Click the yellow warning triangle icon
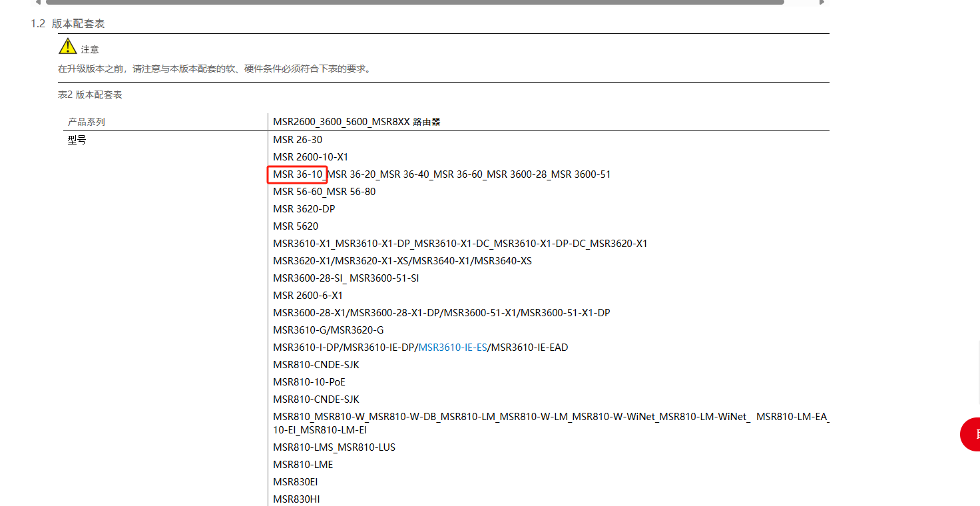Image resolution: width=980 pixels, height=506 pixels. click(68, 46)
